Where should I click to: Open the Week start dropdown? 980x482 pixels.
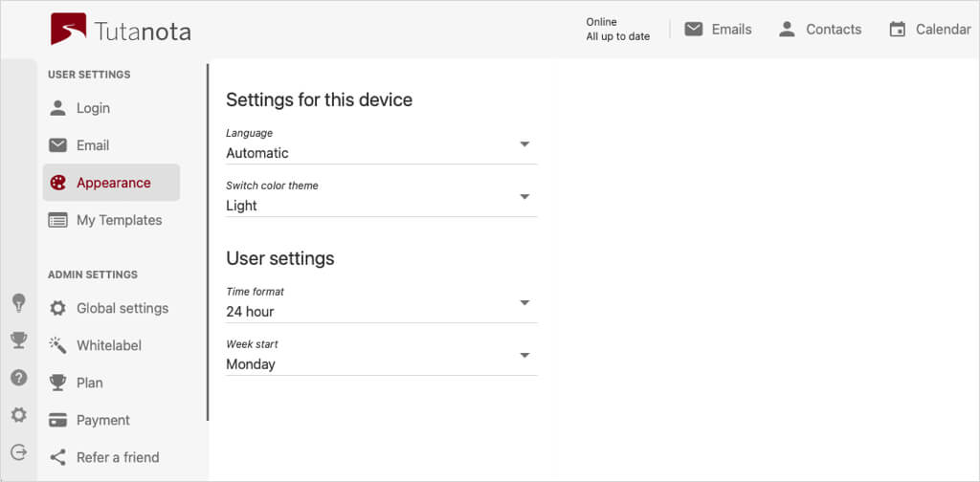pos(523,356)
